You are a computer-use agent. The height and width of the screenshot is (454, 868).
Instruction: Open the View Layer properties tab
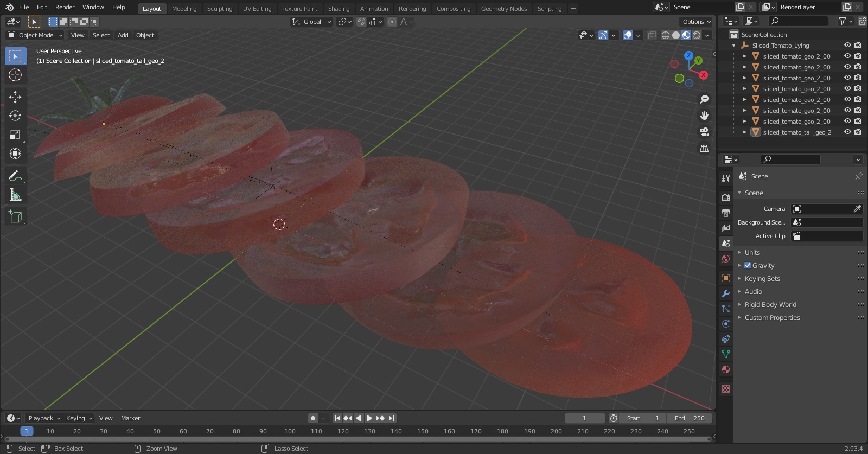[726, 228]
